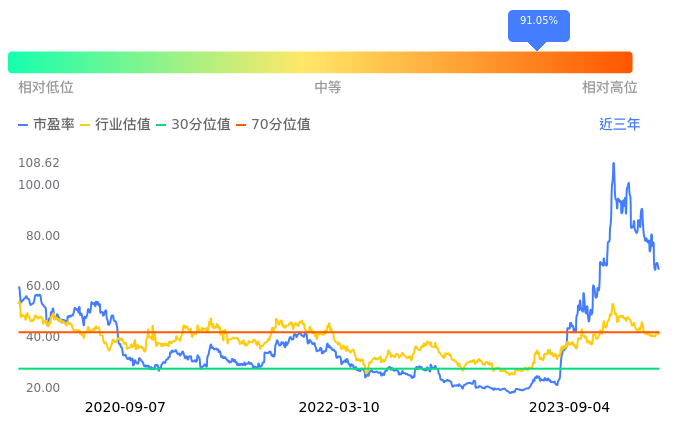The height and width of the screenshot is (442, 686).
Task: Open the 近三年 time range selector
Action: [x=619, y=125]
